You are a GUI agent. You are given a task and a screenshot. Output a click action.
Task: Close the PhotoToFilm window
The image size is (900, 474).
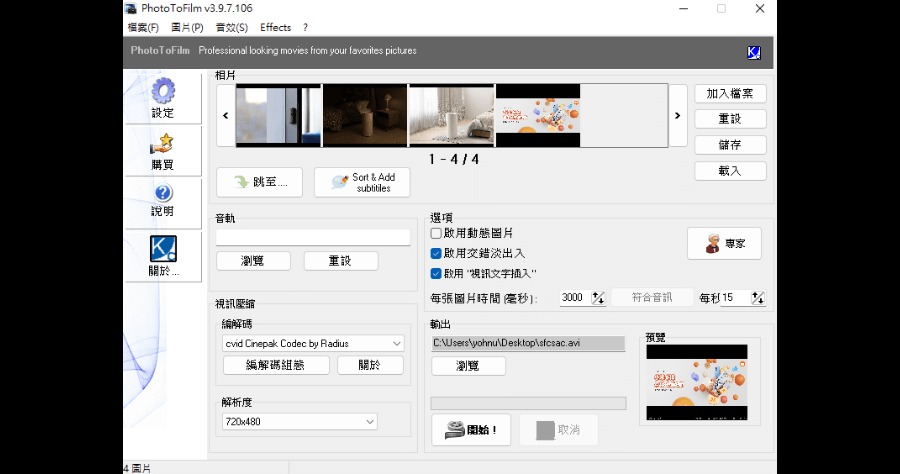(x=760, y=9)
